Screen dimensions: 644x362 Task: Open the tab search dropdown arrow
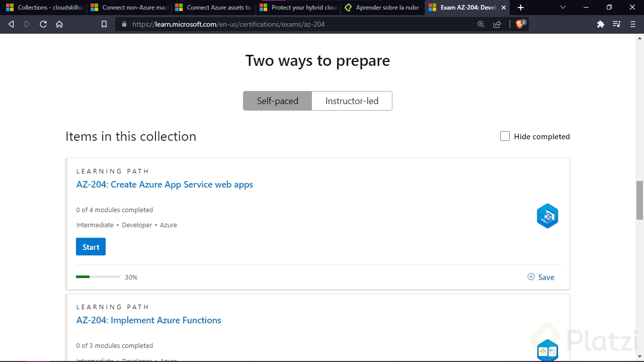click(563, 8)
